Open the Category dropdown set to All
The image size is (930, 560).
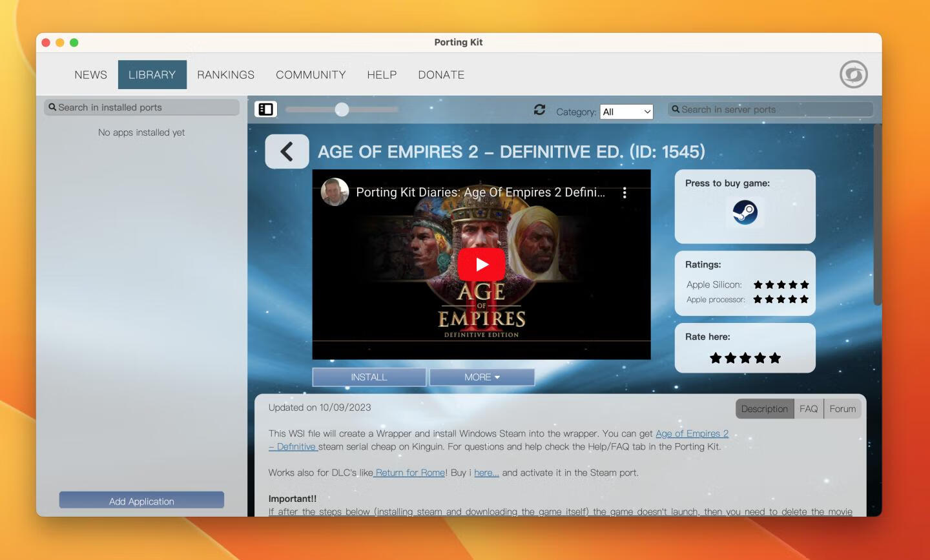(x=626, y=112)
